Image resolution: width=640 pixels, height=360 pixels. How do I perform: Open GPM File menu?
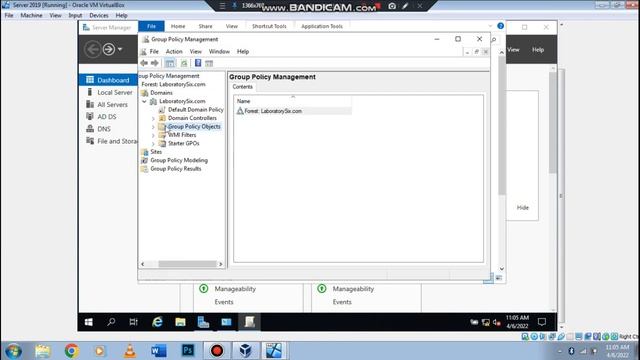pyautogui.click(x=154, y=51)
